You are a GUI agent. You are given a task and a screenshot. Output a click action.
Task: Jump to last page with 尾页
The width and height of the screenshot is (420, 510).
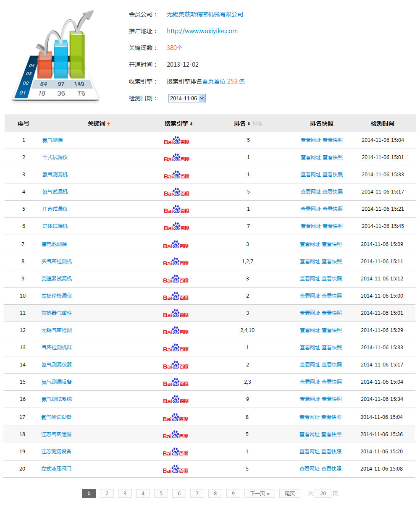(289, 493)
